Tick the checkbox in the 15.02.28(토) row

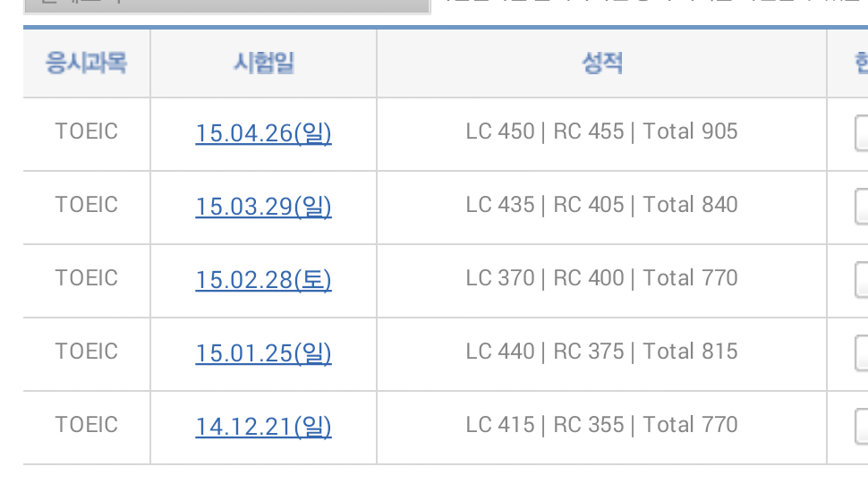(x=862, y=280)
